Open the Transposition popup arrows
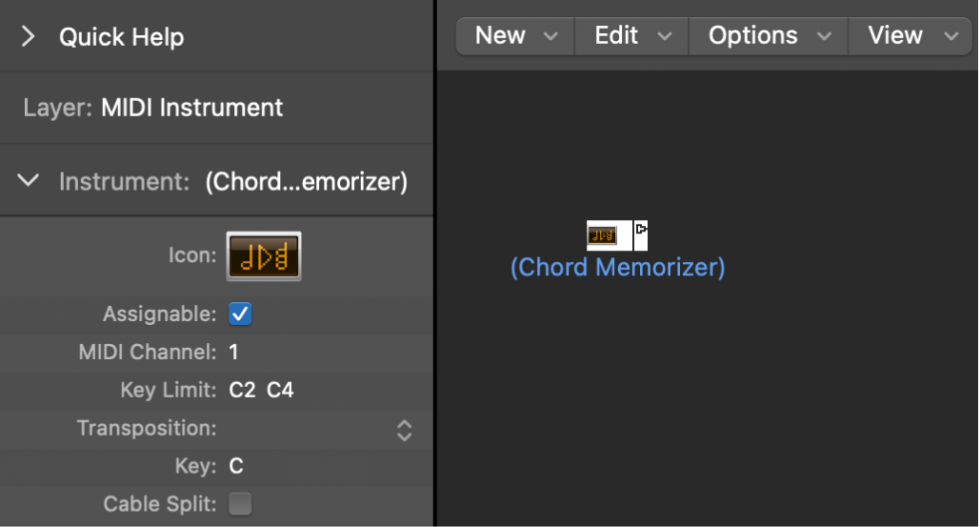Viewport: 980px width, 527px height. tap(404, 429)
